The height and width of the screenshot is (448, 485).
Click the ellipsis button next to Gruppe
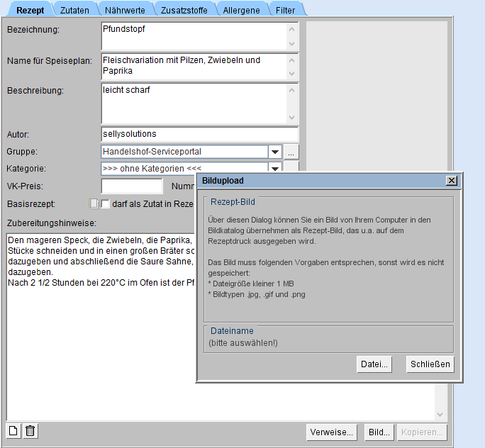click(292, 152)
